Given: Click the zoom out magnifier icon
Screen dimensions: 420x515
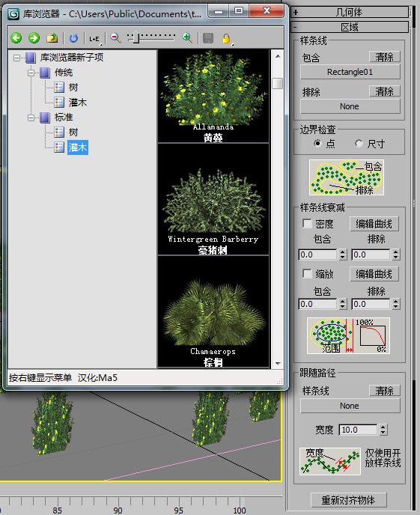Looking at the screenshot, I should pos(115,38).
